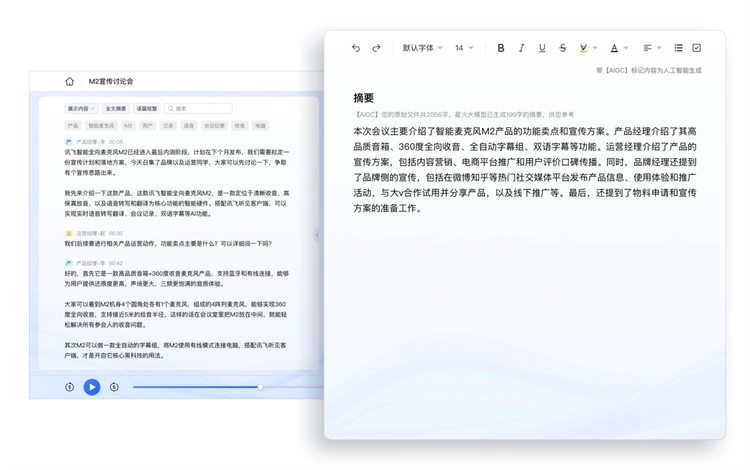The image size is (750, 470).
Task: Click the undo arrow in editor toolbar
Action: pos(356,48)
